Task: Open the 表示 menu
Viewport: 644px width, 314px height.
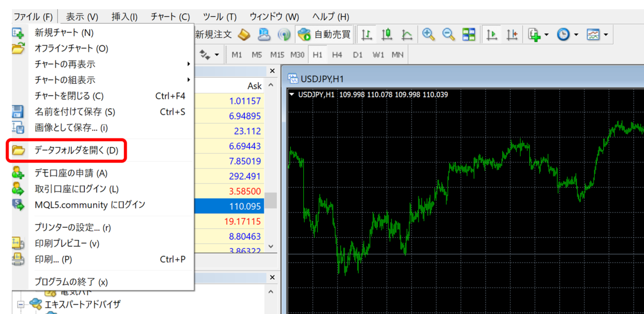Action: click(82, 17)
